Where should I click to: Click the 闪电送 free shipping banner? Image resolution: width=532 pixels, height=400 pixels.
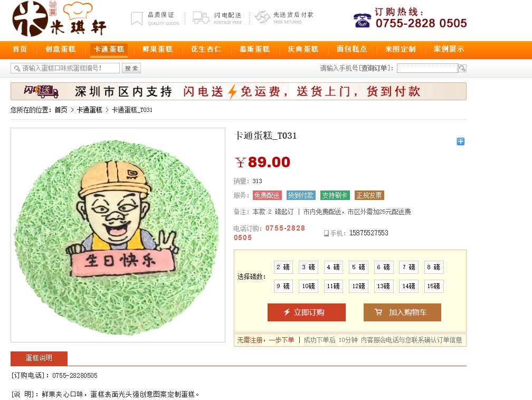pos(239,91)
